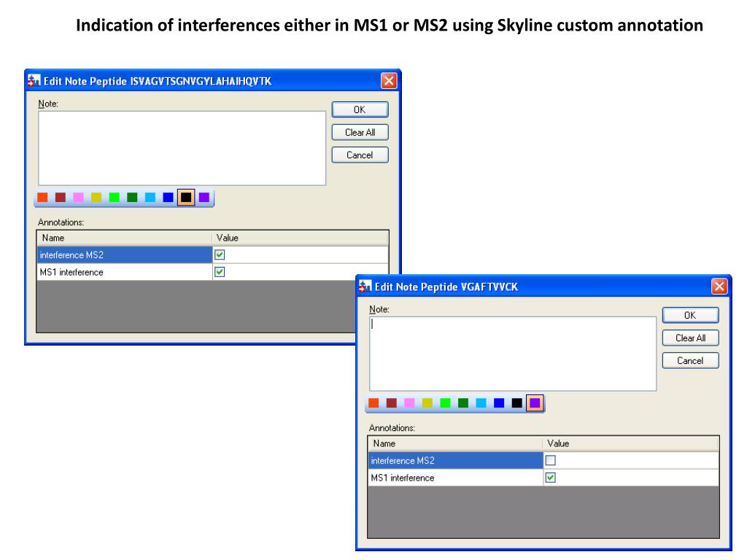Pick the yellow swatch in the ISVAGVTSGNVGYLAHAIHQVTK dialog
This screenshot has height=560, width=747.
click(96, 197)
